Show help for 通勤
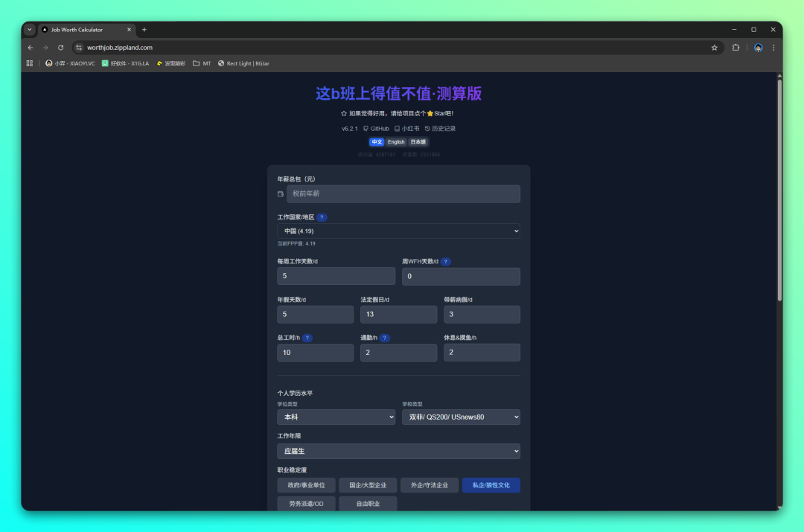This screenshot has height=532, width=804. 385,338
